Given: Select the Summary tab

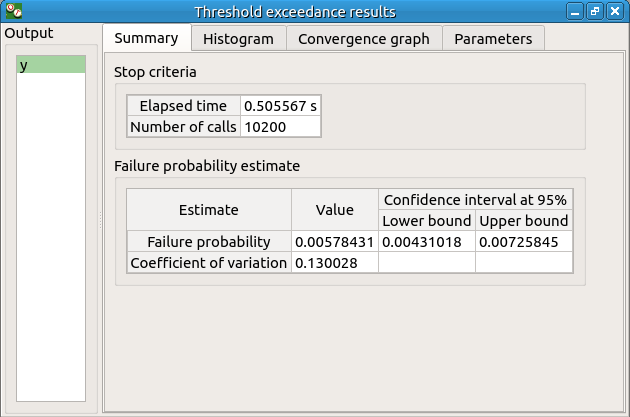Looking at the screenshot, I should click(x=146, y=39).
